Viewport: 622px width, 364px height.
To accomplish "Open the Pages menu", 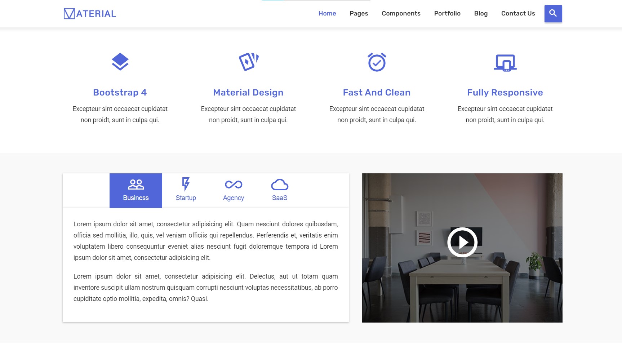I will point(359,13).
